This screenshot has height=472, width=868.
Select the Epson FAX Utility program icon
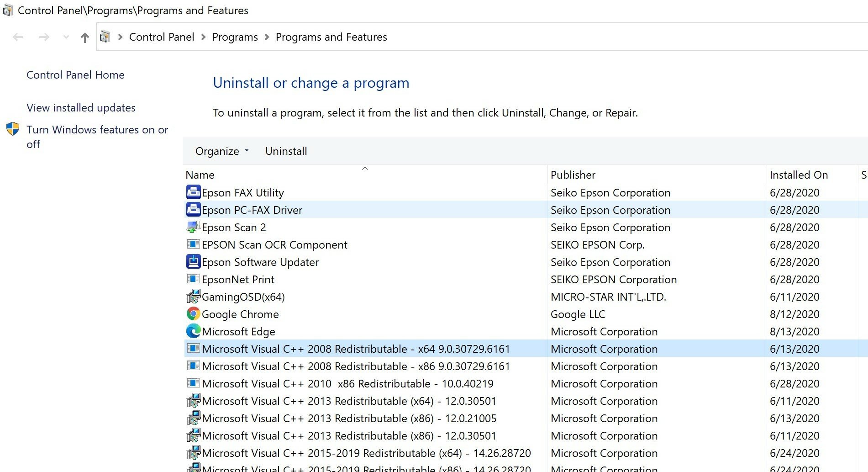194,192
